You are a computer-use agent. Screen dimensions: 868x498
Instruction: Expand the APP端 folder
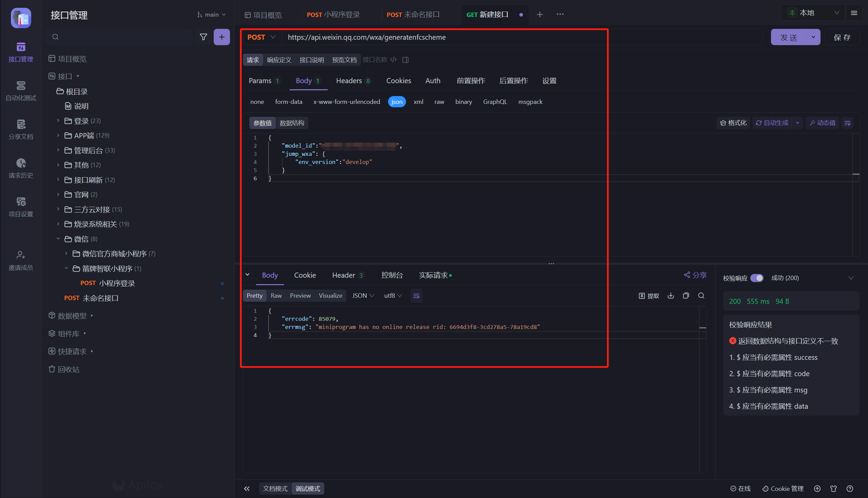click(x=58, y=135)
